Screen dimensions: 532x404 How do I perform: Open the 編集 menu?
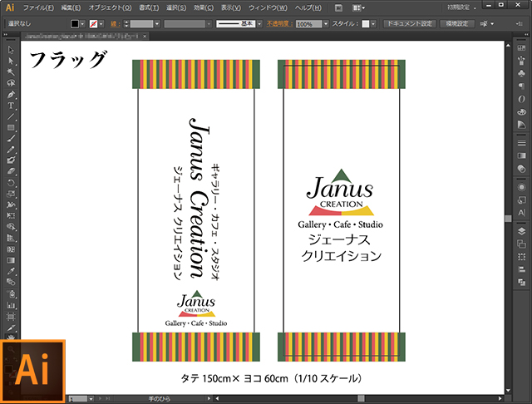point(71,7)
